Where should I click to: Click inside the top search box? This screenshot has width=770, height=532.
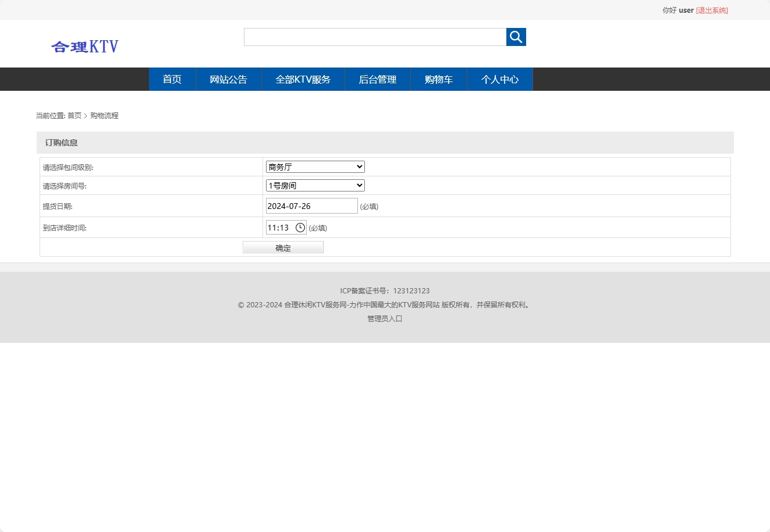click(x=374, y=37)
